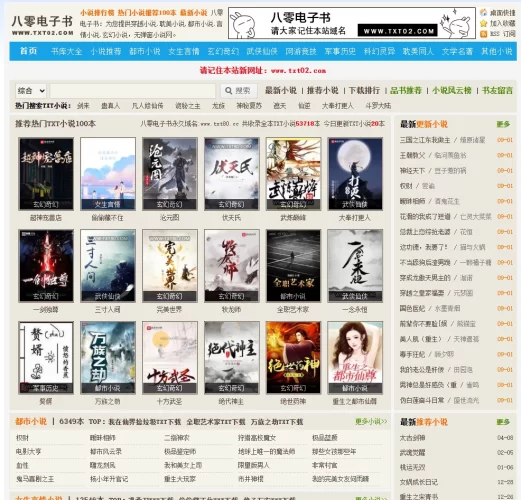Image resolution: width=521 pixels, height=500 pixels.
Task: Open the 武侠仙侠 navigation tab
Action: pos(262,51)
